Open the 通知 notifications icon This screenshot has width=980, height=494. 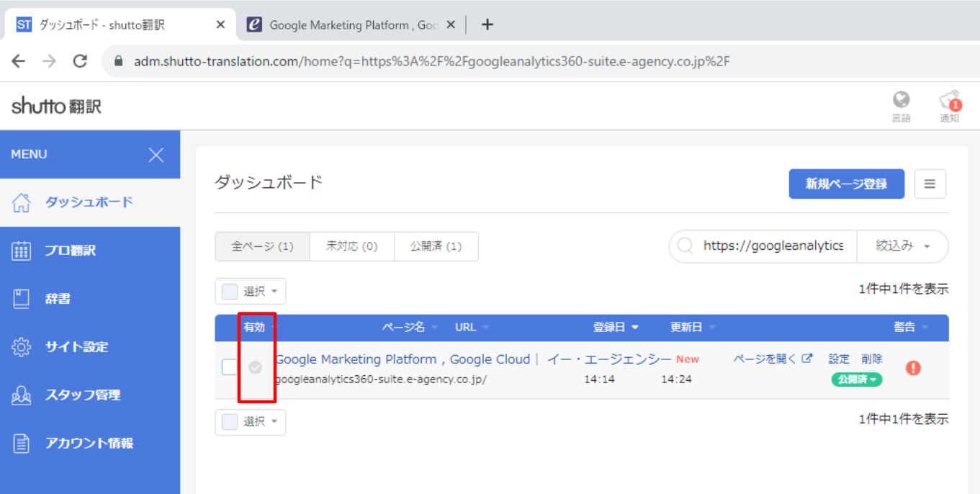(949, 107)
